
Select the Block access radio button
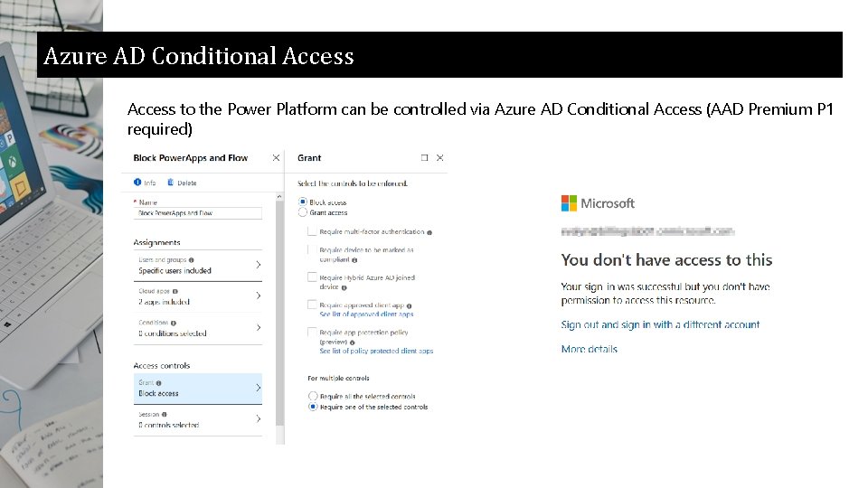click(303, 202)
